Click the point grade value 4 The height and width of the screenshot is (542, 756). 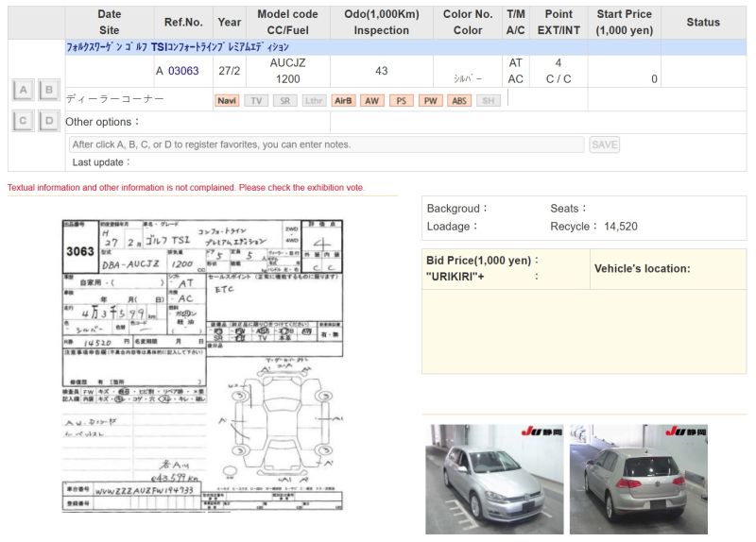coord(558,63)
